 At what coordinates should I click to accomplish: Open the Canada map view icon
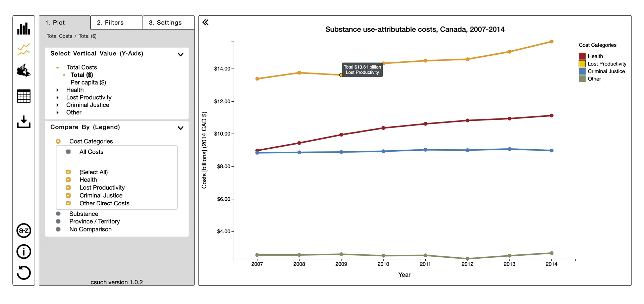[x=24, y=70]
